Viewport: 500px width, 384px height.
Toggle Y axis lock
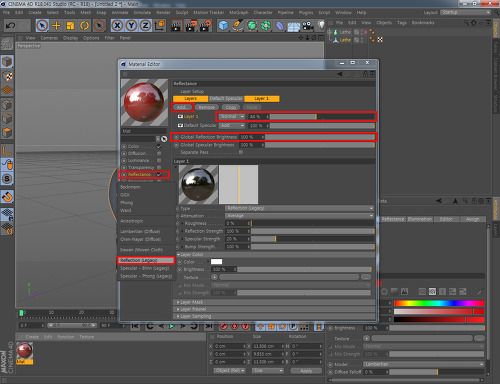[x=131, y=25]
